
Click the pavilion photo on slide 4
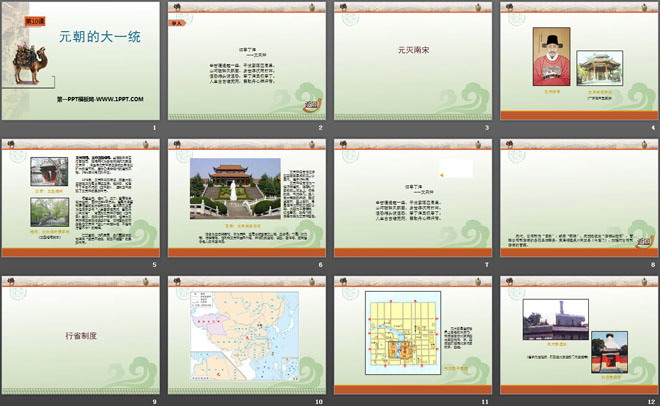(x=599, y=68)
